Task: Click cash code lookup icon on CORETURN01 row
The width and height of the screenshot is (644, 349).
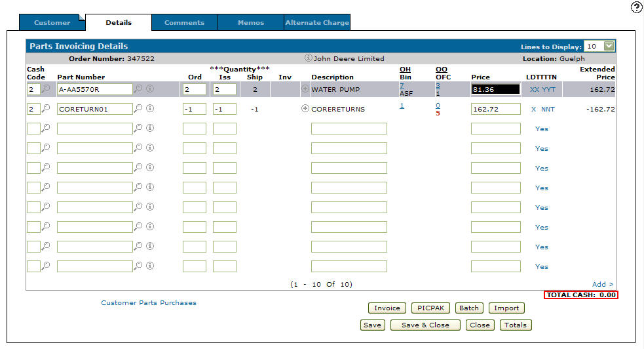Action: coord(46,109)
